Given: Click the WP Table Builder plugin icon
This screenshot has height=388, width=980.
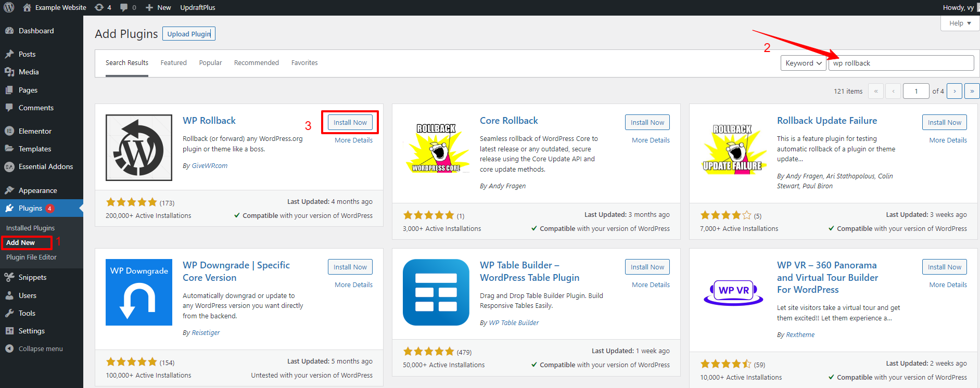Looking at the screenshot, I should click(x=436, y=292).
